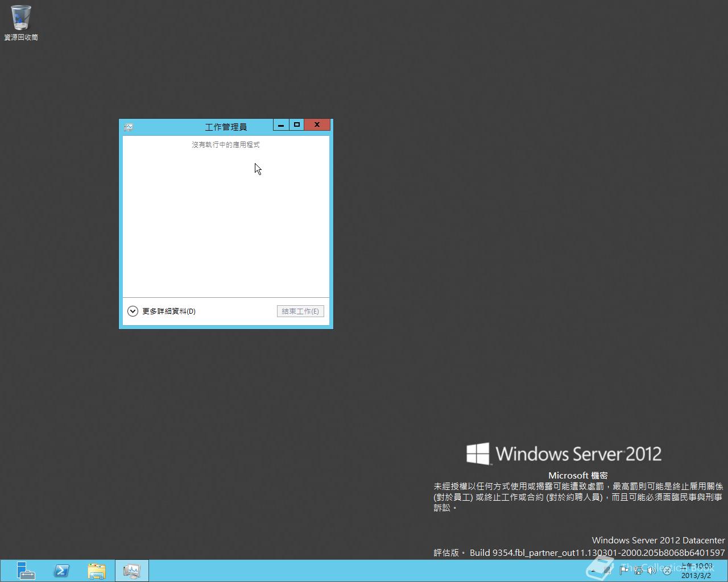Click the 'no running apps' message text

click(x=226, y=145)
